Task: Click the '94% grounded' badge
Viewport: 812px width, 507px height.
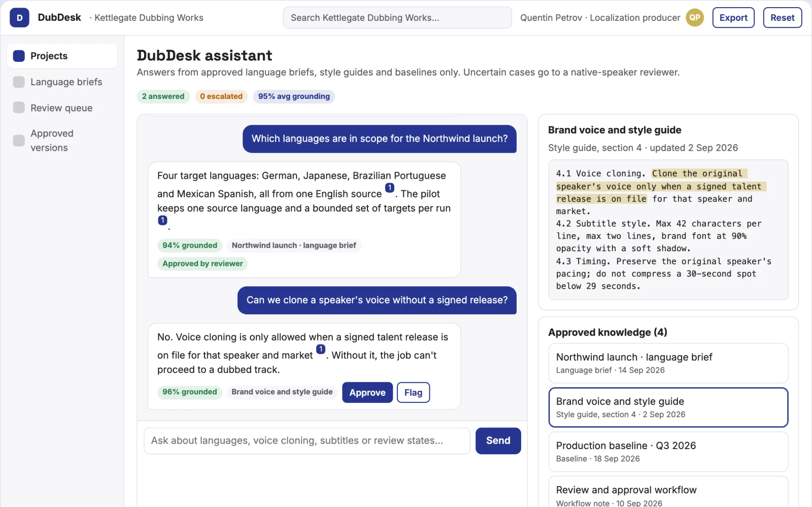Action: (190, 245)
